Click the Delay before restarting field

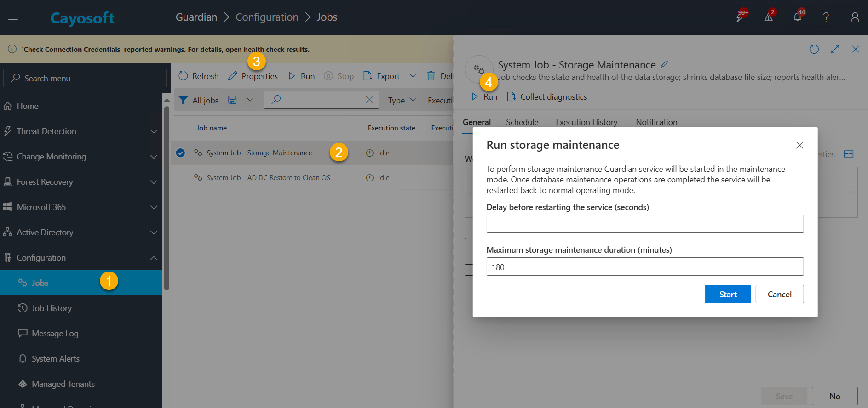(645, 224)
